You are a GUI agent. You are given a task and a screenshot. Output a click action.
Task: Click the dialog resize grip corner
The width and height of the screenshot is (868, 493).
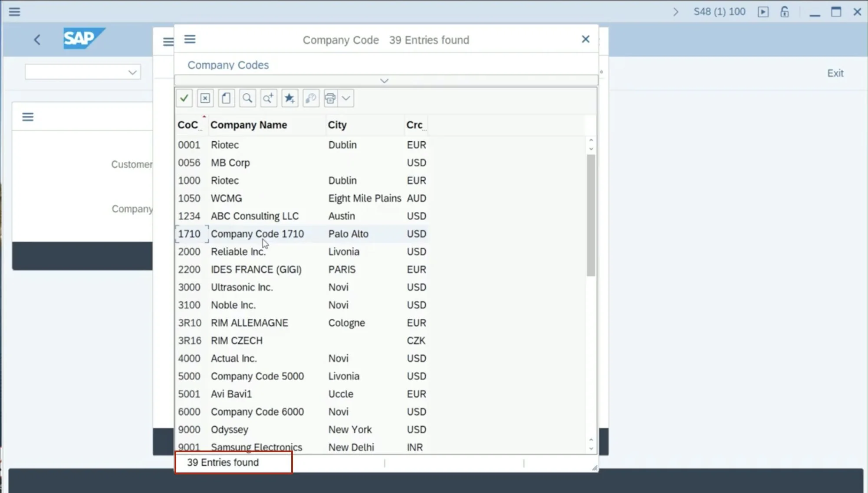(x=594, y=467)
